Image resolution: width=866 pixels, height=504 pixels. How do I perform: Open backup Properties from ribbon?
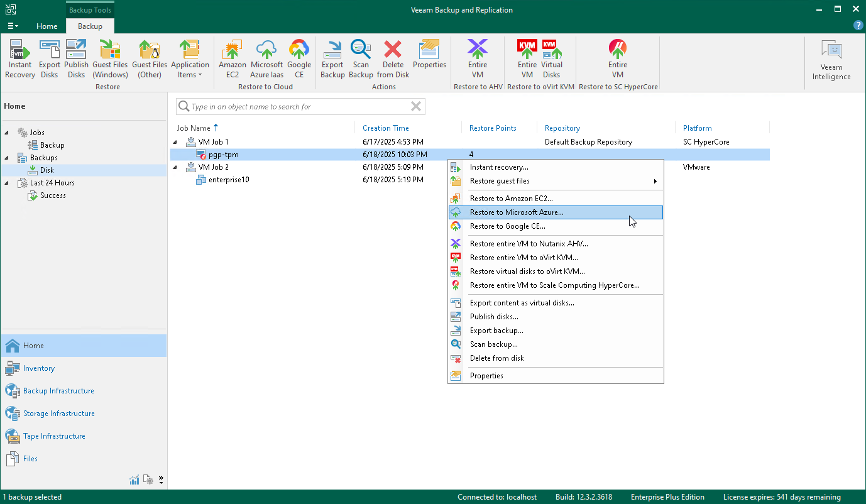(430, 55)
